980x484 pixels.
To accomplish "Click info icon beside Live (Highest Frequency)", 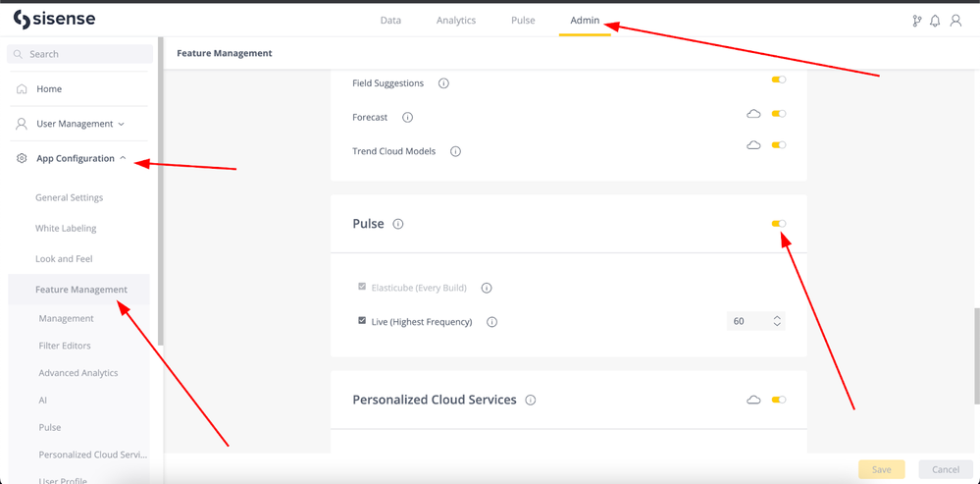I will click(x=491, y=322).
